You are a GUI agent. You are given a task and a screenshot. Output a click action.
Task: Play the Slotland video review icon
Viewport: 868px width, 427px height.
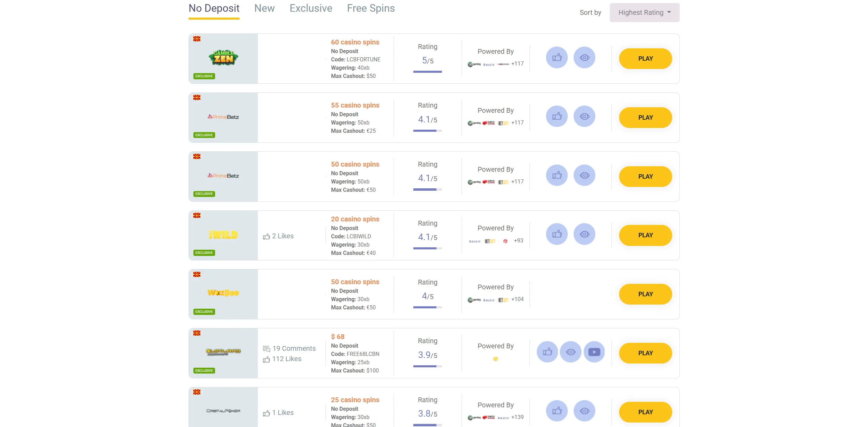coord(594,352)
